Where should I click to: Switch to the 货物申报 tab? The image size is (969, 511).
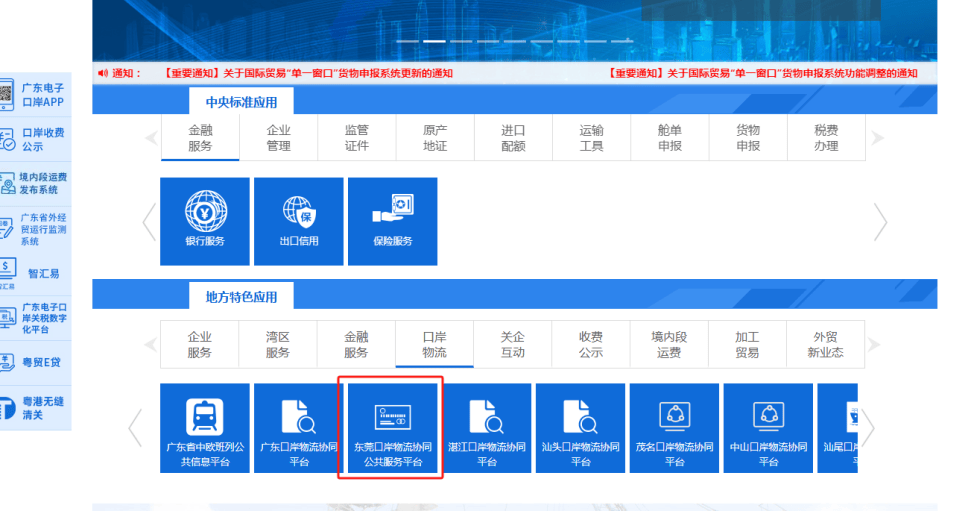click(x=748, y=138)
